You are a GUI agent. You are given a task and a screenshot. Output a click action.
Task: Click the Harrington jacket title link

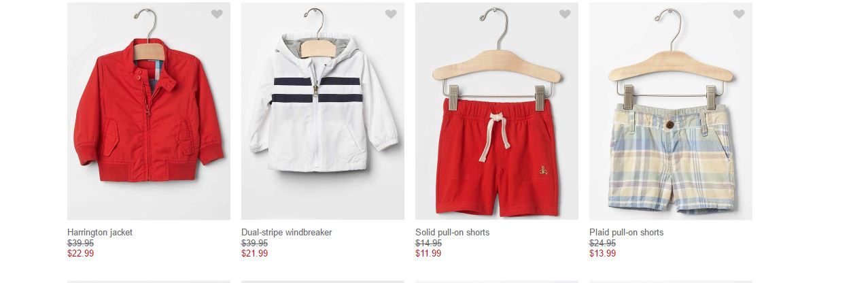point(100,233)
